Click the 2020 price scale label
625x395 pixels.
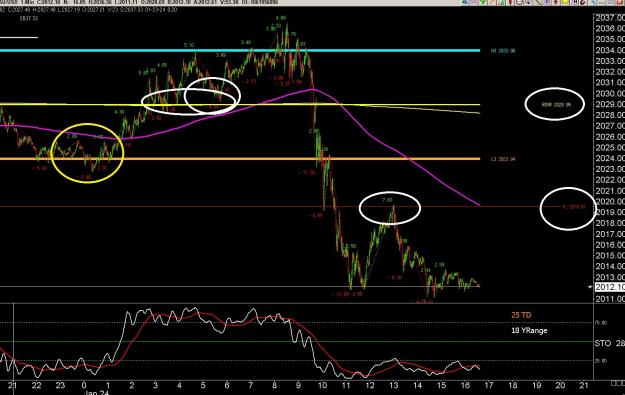click(609, 202)
